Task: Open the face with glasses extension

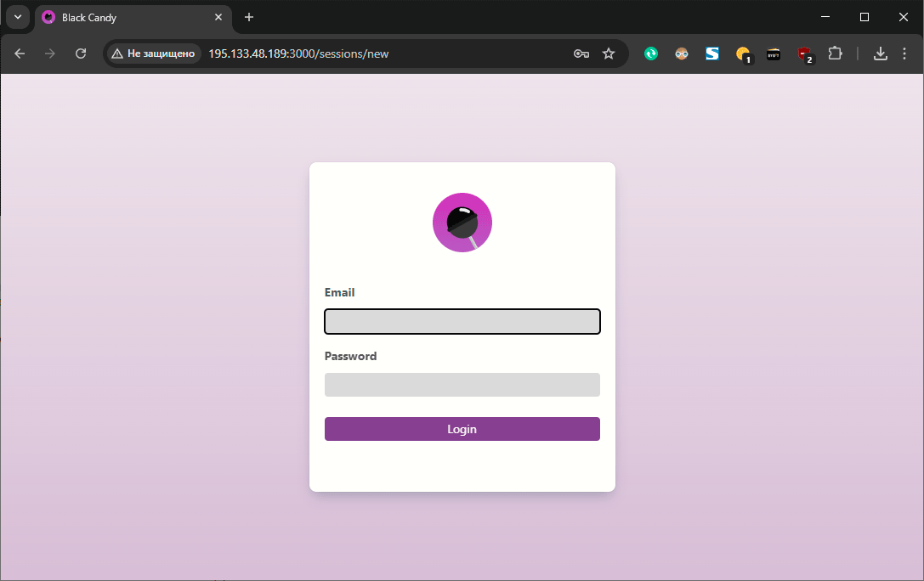Action: pyautogui.click(x=682, y=54)
